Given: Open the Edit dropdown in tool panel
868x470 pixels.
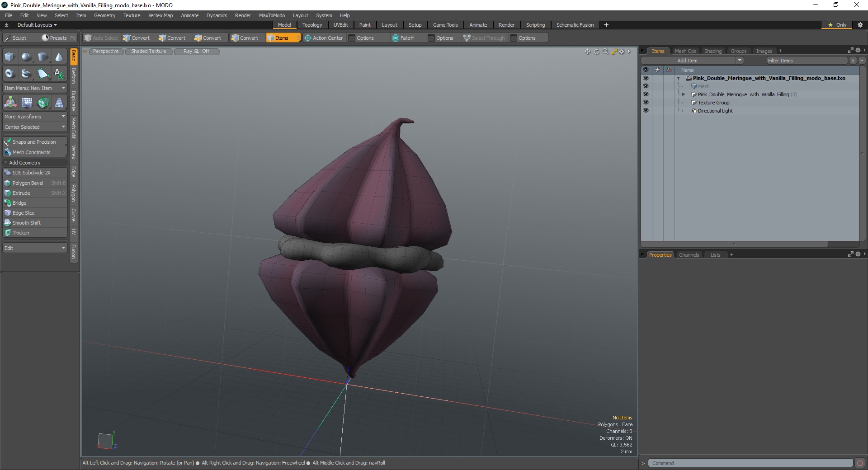Looking at the screenshot, I should pos(35,248).
